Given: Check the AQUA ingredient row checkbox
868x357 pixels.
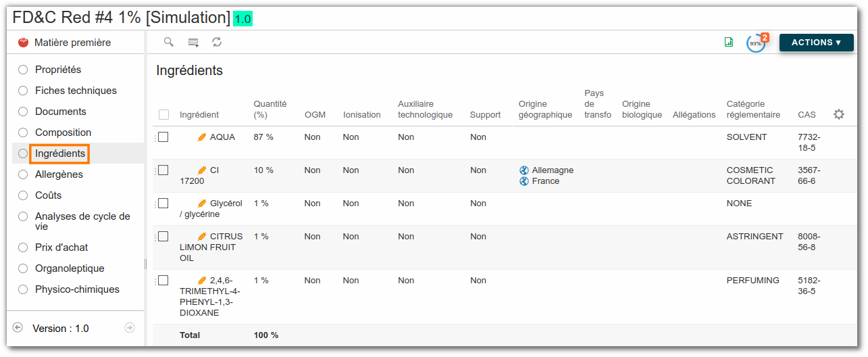Looking at the screenshot, I should [163, 137].
